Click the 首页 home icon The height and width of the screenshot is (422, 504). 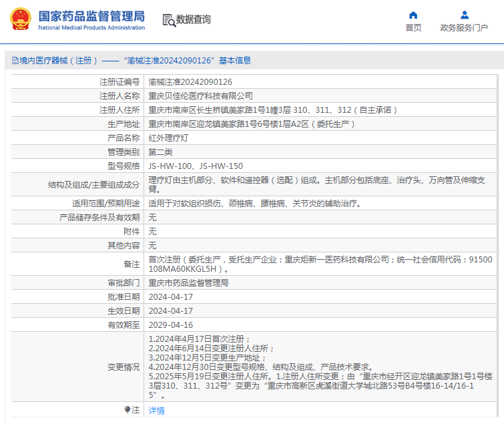[413, 15]
